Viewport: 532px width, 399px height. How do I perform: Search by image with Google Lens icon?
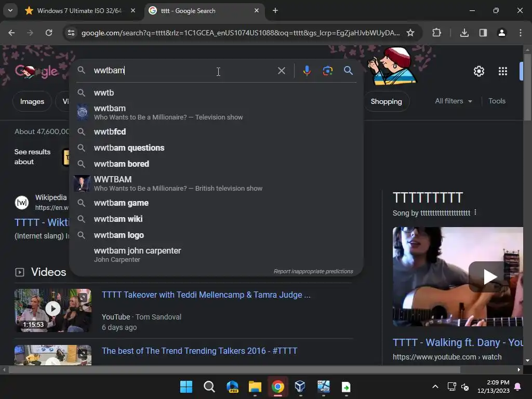(327, 71)
